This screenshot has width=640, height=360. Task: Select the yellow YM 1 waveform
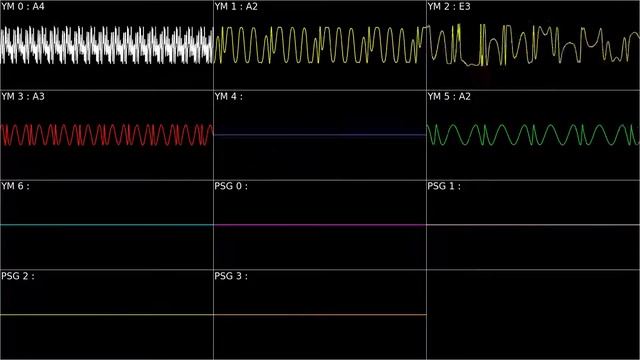click(320, 45)
